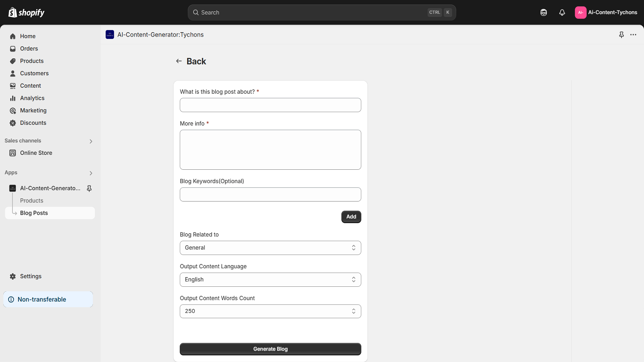
Task: Open the Sidekick assistant icon in top bar
Action: coord(543,12)
